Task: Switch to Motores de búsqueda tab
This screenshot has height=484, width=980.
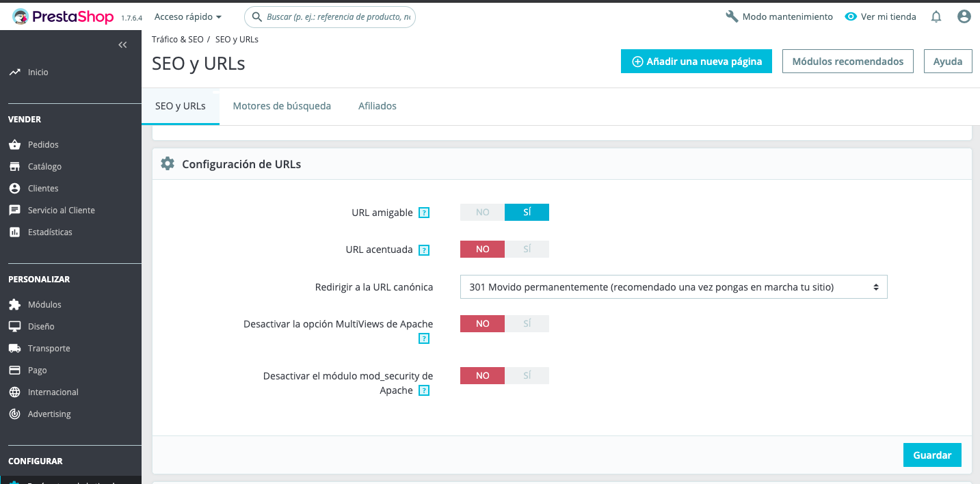Action: pos(282,106)
